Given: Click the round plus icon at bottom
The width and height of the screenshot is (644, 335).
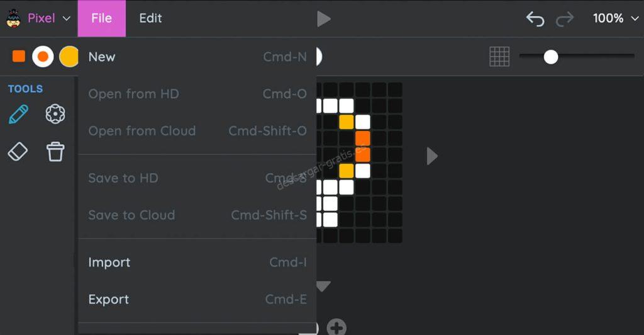Looking at the screenshot, I should click(x=336, y=327).
